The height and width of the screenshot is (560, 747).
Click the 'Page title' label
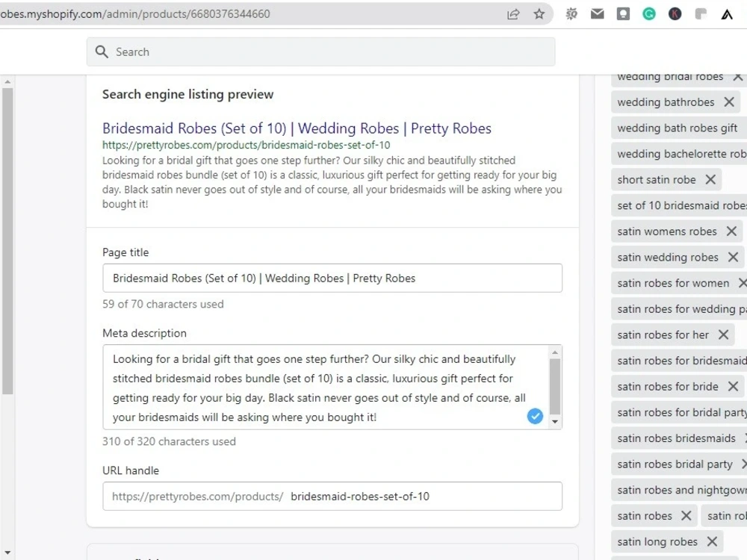coord(125,252)
